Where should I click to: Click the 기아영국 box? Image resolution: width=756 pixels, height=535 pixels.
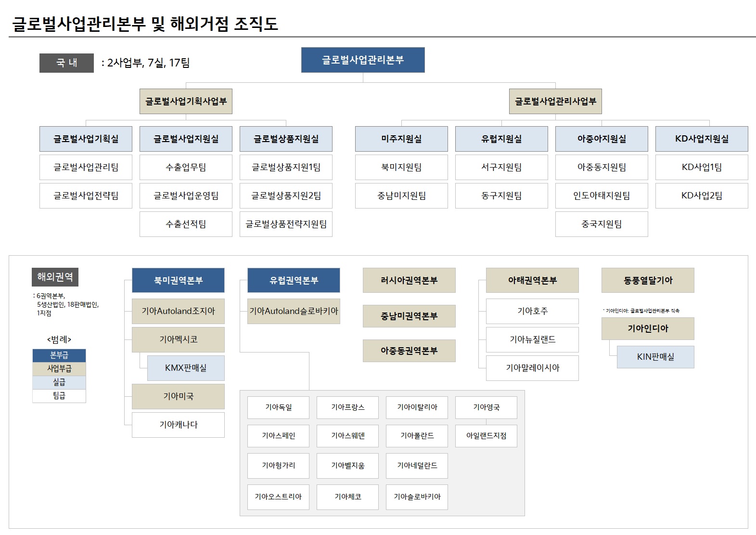click(x=486, y=407)
